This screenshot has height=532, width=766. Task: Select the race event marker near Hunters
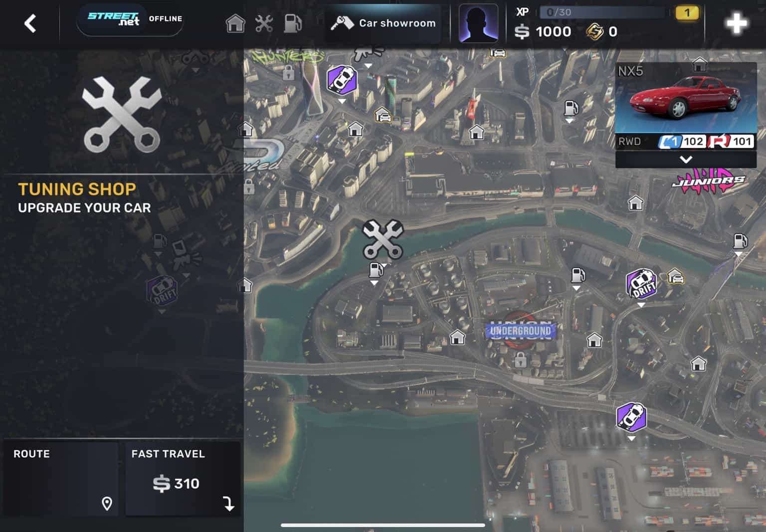342,79
